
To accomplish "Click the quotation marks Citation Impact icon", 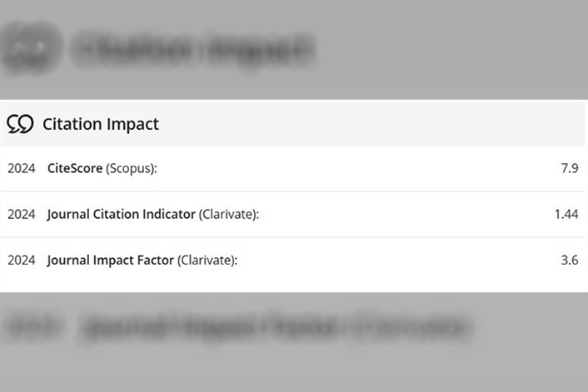I will 20,124.
